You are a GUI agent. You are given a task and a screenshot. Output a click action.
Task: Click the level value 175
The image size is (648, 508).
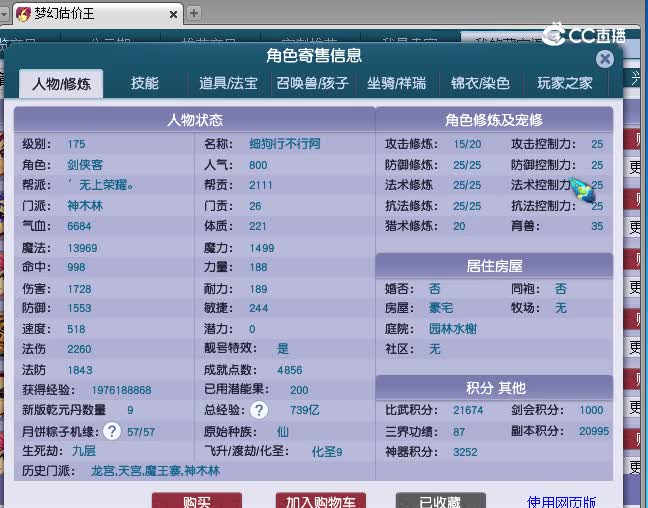click(76, 144)
